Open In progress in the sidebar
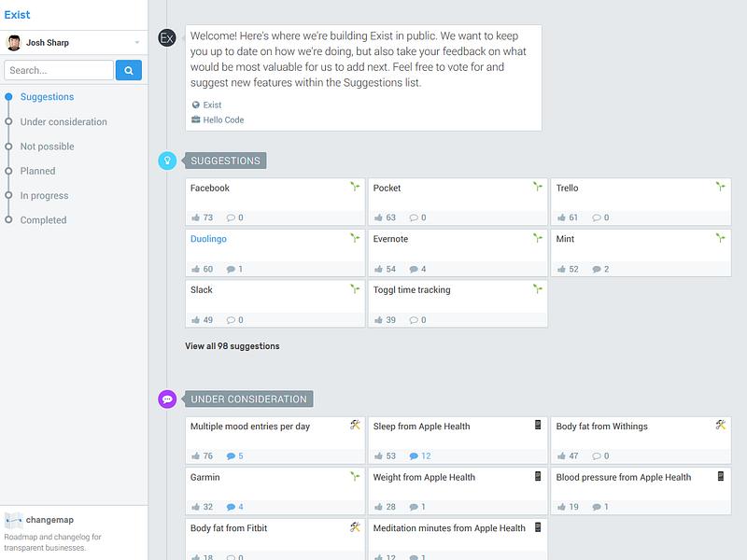Image resolution: width=747 pixels, height=560 pixels. pos(44,196)
